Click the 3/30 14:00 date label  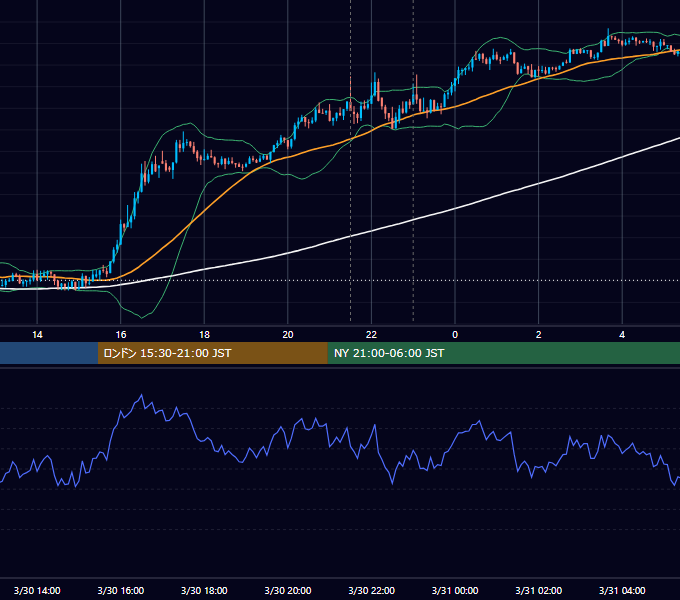click(37, 590)
